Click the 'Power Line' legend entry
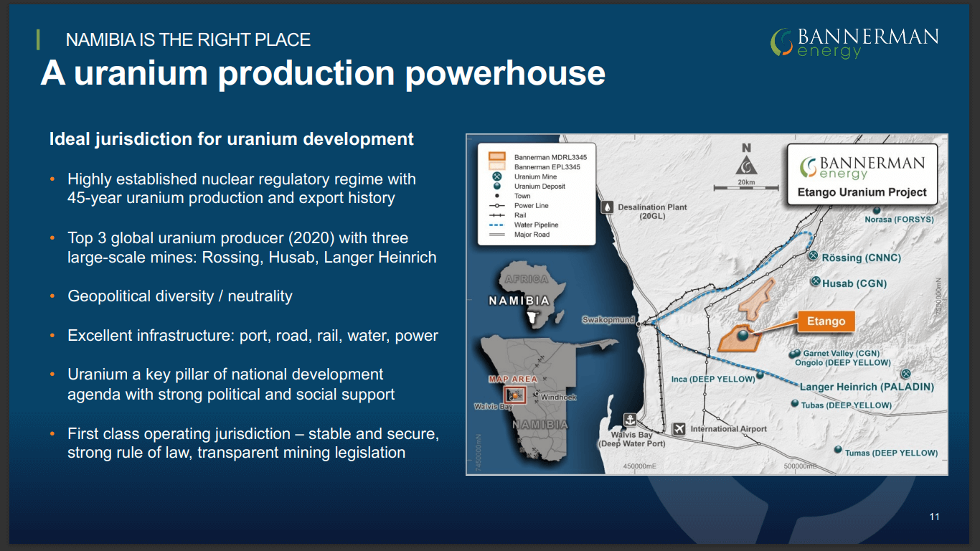Viewport: 980px width, 551px height. coord(531,206)
